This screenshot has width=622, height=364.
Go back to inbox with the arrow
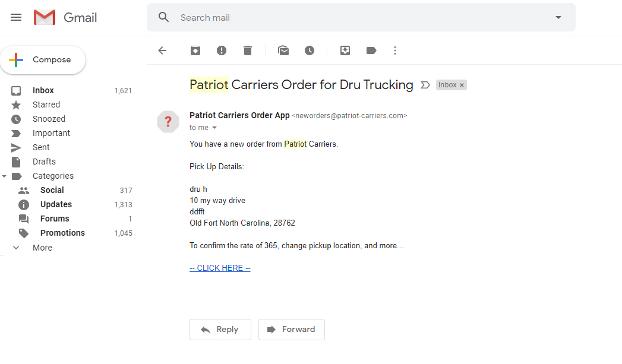(x=162, y=50)
